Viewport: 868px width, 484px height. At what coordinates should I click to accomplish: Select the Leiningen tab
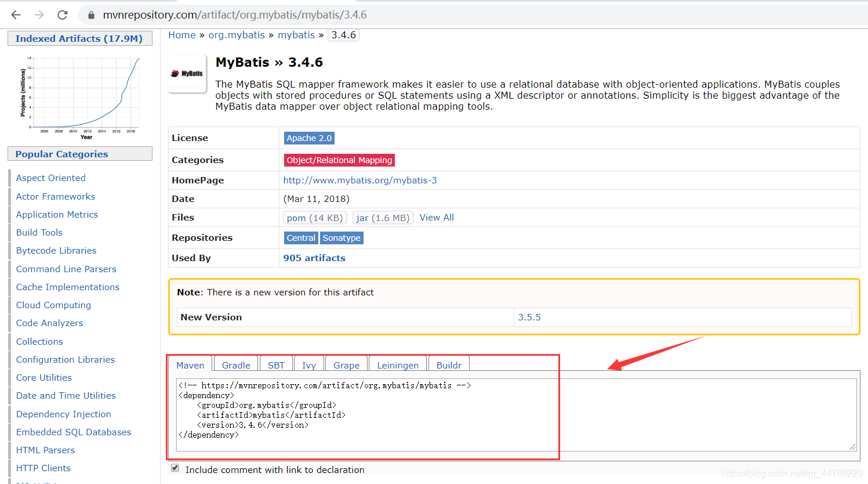coord(398,365)
